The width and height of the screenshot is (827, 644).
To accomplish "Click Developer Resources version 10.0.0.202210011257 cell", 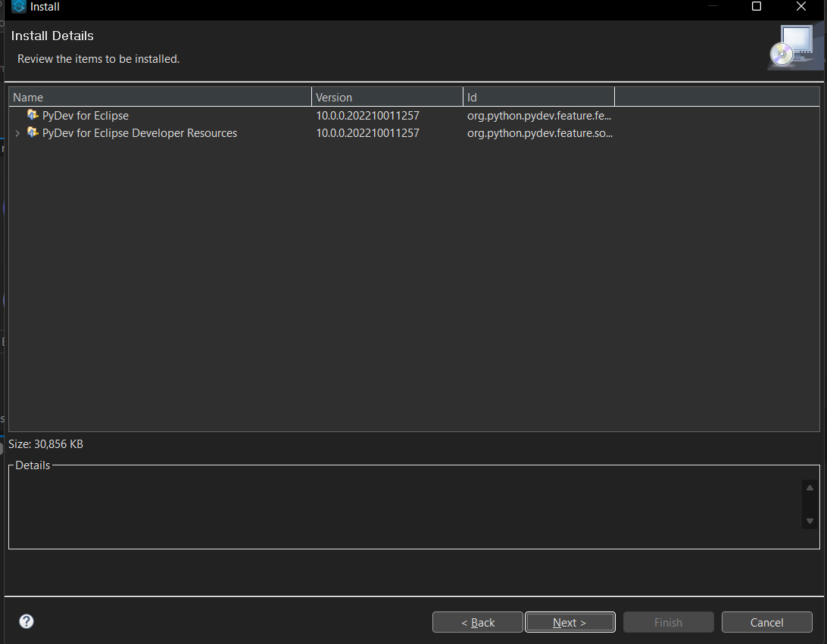I will click(x=367, y=132).
